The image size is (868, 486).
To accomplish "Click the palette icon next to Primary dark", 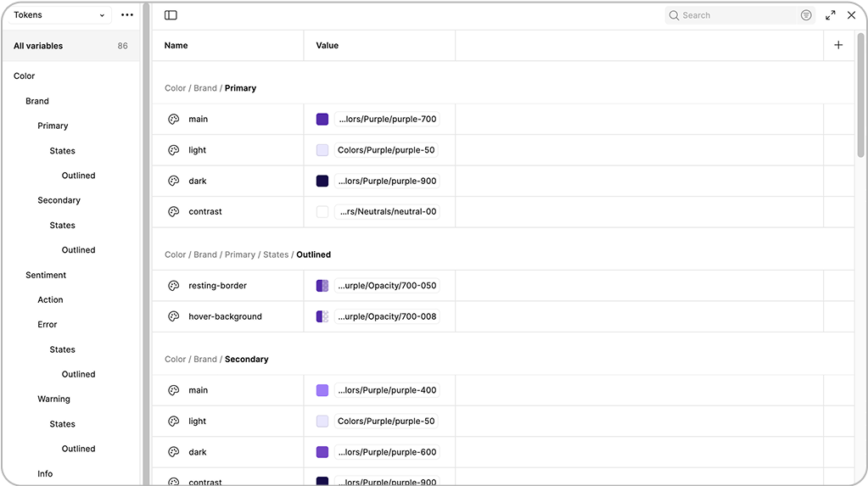I will 174,181.
